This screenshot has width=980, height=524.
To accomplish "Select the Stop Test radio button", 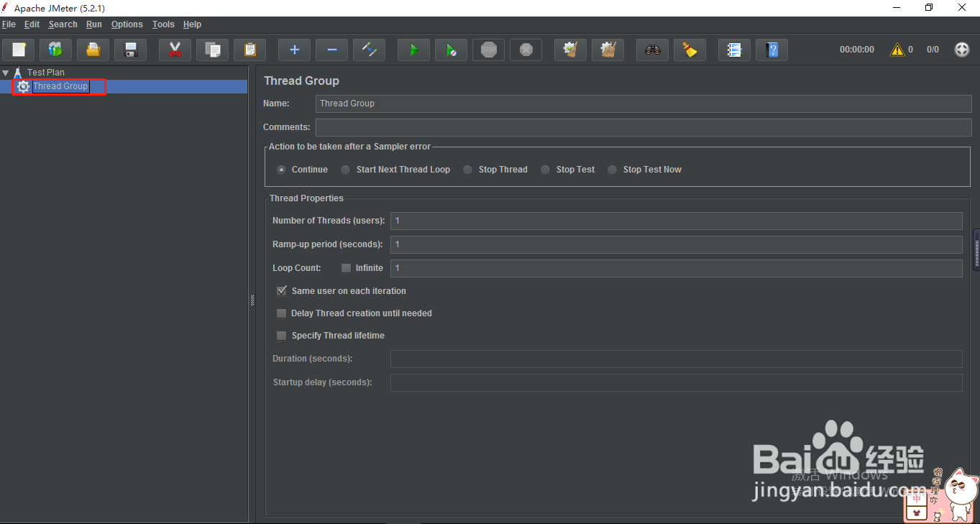I will click(546, 170).
